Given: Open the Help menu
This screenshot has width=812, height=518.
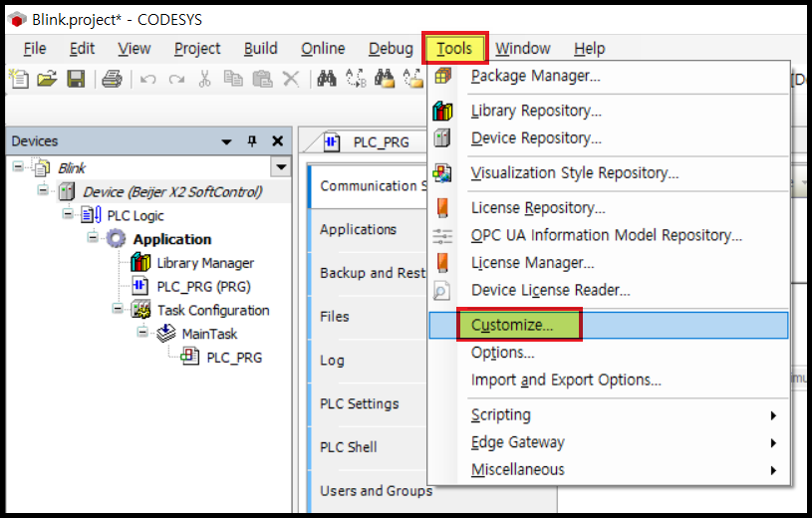Looking at the screenshot, I should [589, 49].
